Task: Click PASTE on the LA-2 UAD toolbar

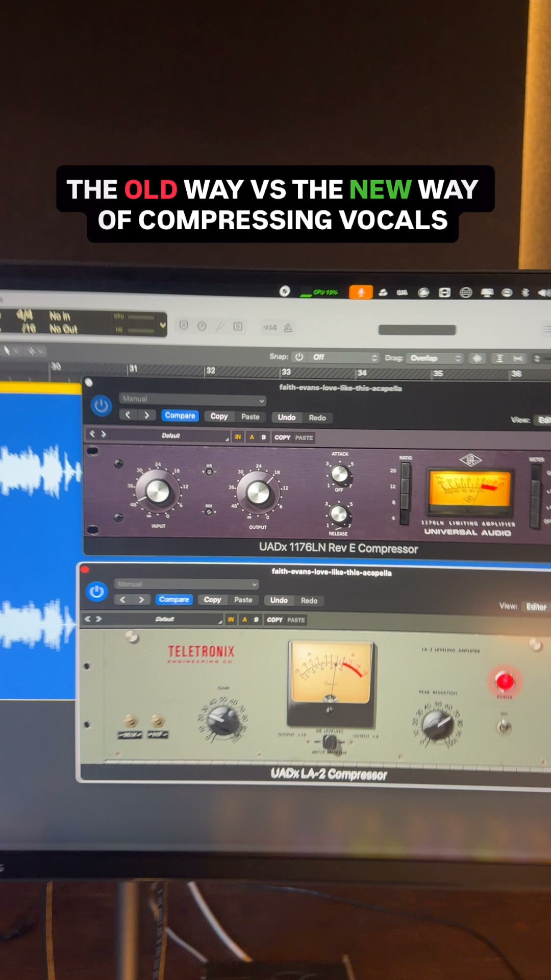Action: click(296, 621)
